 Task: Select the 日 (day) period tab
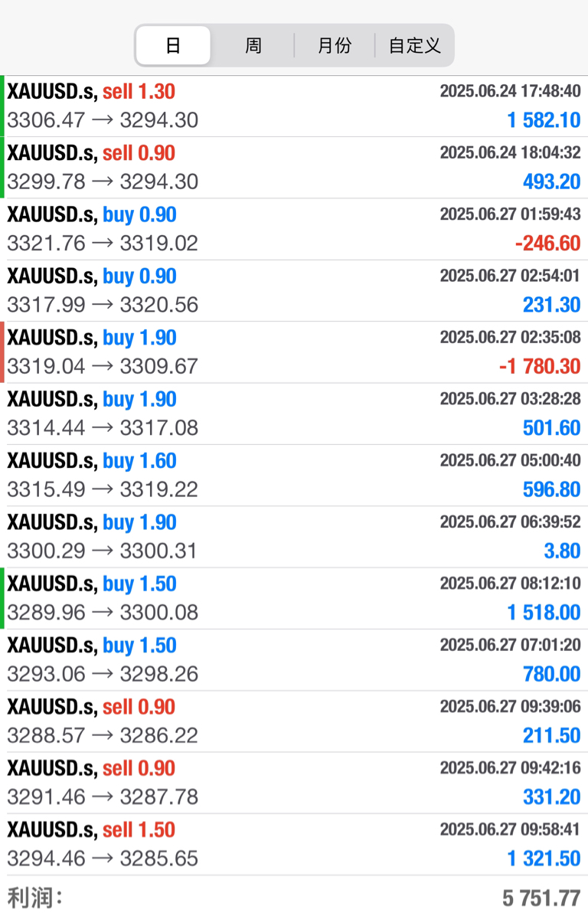tap(173, 45)
